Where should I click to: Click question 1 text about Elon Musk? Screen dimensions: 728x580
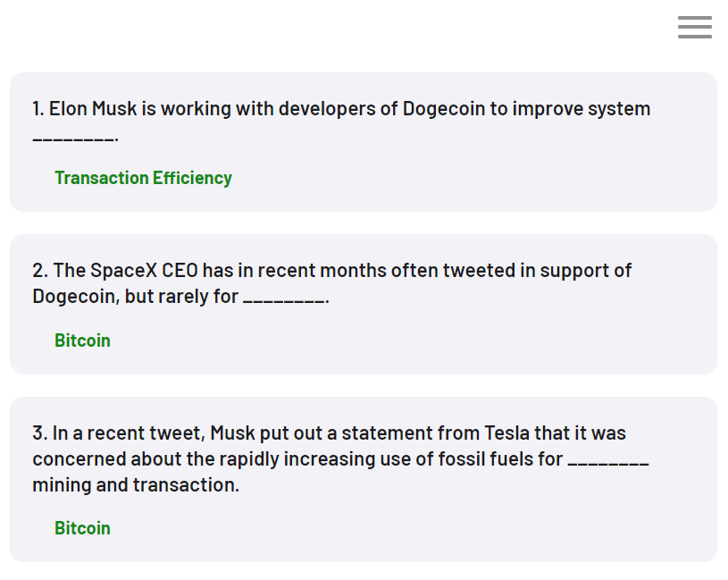pos(341,122)
